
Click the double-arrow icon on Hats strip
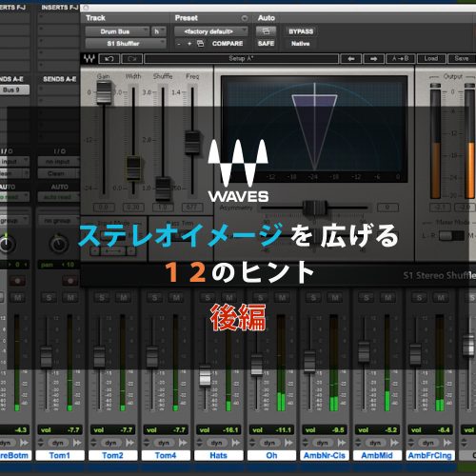tap(236, 443)
